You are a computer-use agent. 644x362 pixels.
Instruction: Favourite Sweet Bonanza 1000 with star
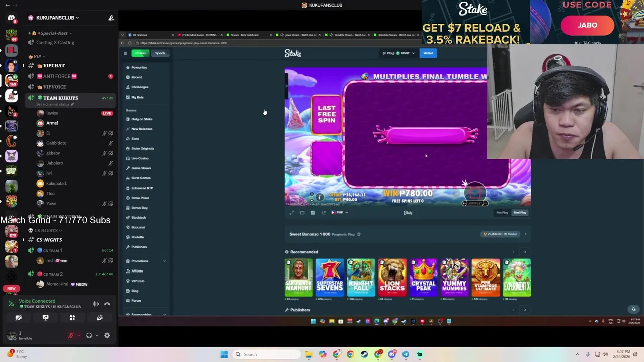359,234
